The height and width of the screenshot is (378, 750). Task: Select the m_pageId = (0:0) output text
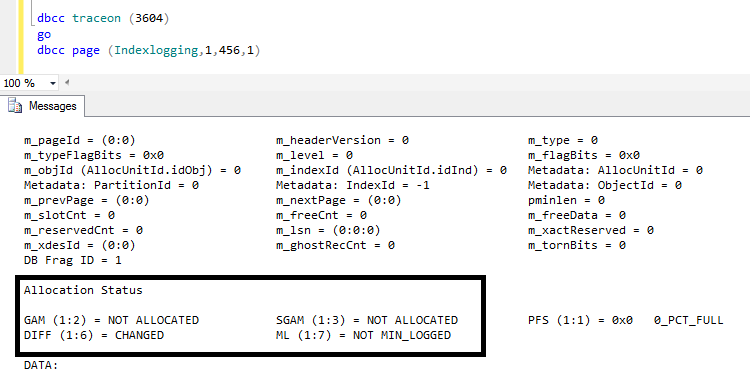pos(80,140)
